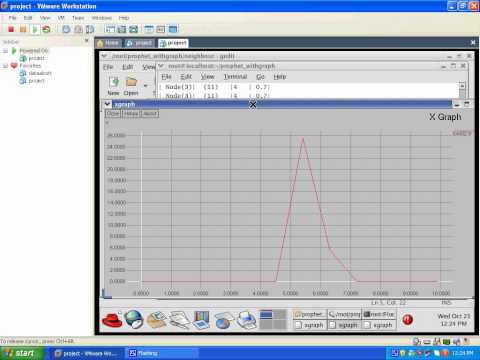This screenshot has height=360, width=480.
Task: Open VMware Windows menu
Action: pyautogui.click(x=101, y=18)
